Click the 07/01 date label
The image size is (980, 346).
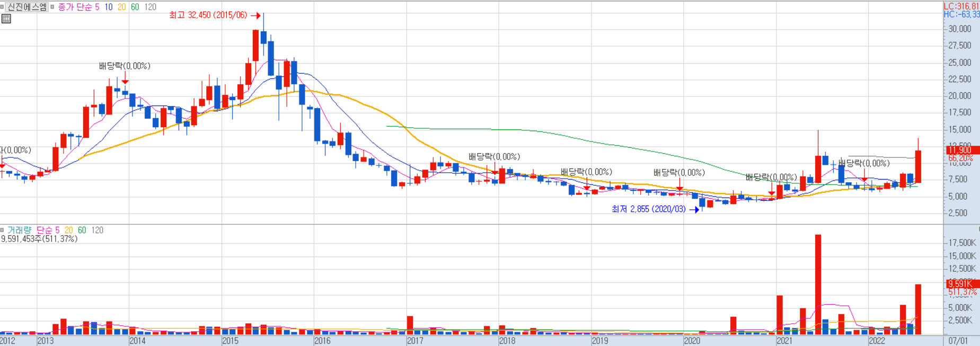point(958,341)
